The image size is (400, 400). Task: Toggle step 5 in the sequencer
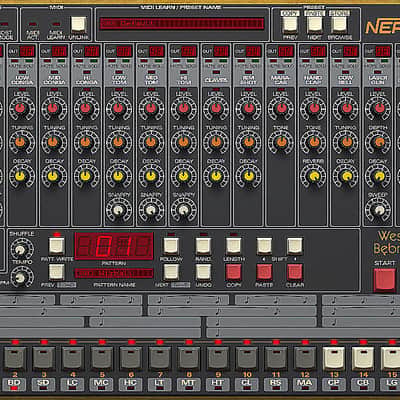(102, 358)
